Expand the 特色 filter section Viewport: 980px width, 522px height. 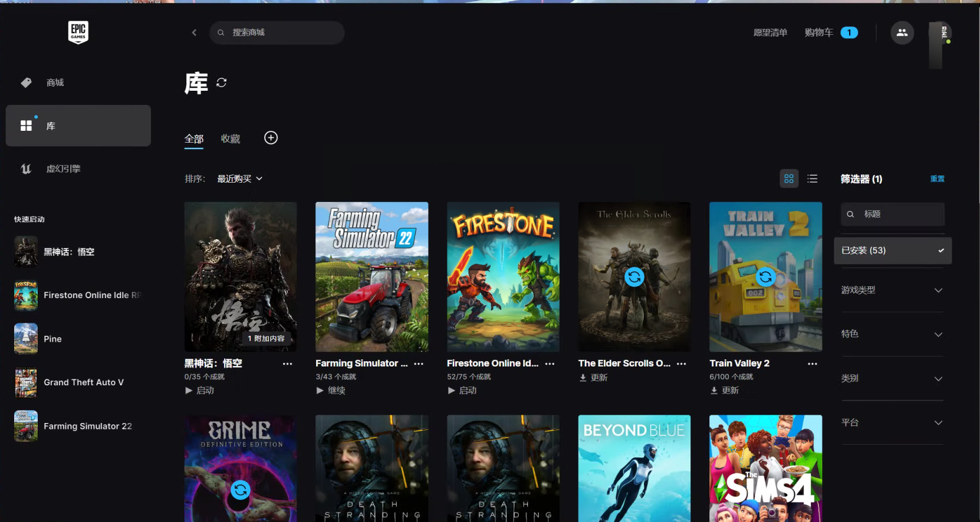[892, 334]
